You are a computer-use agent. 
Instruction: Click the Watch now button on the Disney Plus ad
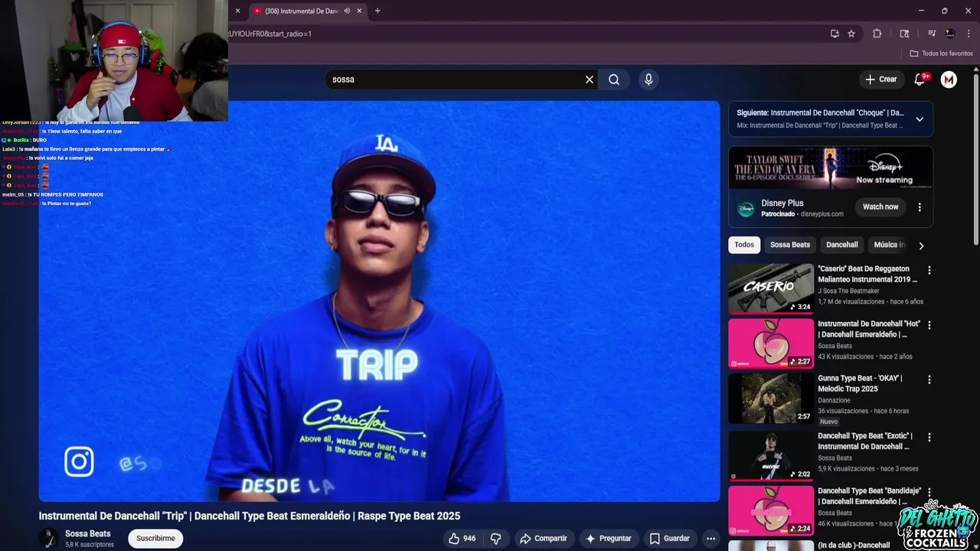point(880,207)
